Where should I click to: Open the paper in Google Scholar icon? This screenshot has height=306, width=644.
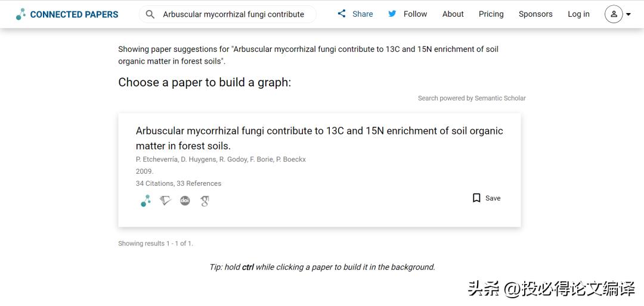click(205, 201)
